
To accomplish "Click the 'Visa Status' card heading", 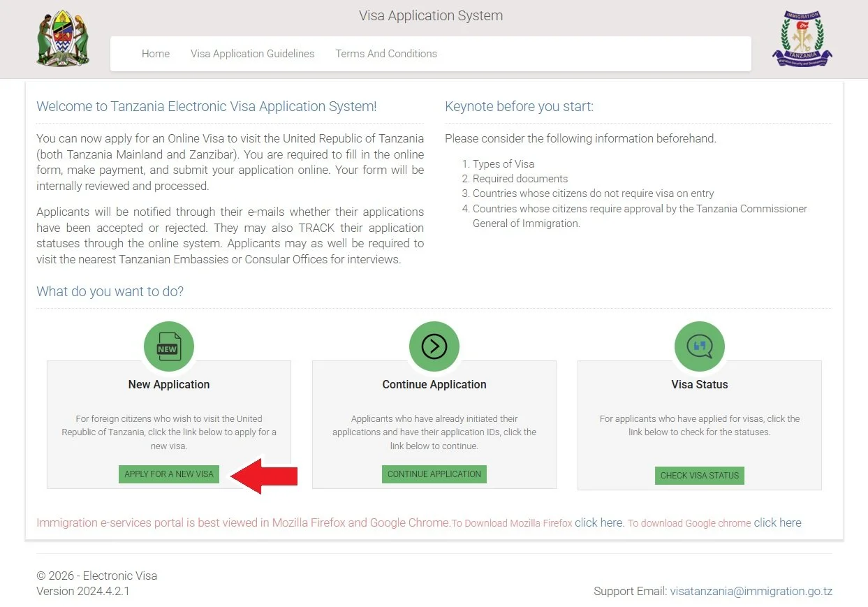I will 700,384.
